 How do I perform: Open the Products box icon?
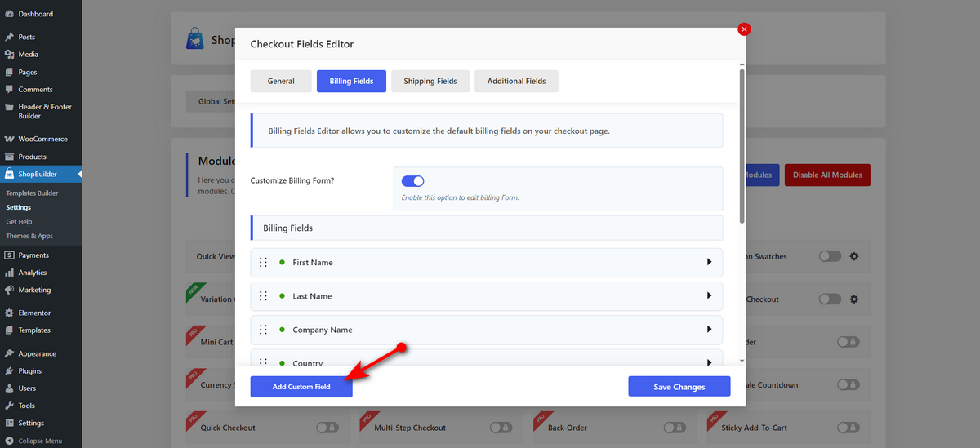(x=9, y=157)
